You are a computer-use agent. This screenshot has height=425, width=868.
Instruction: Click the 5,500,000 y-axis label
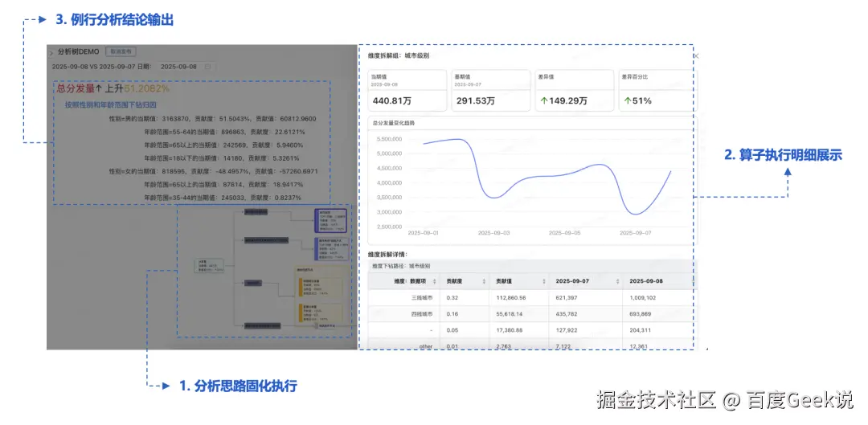389,139
